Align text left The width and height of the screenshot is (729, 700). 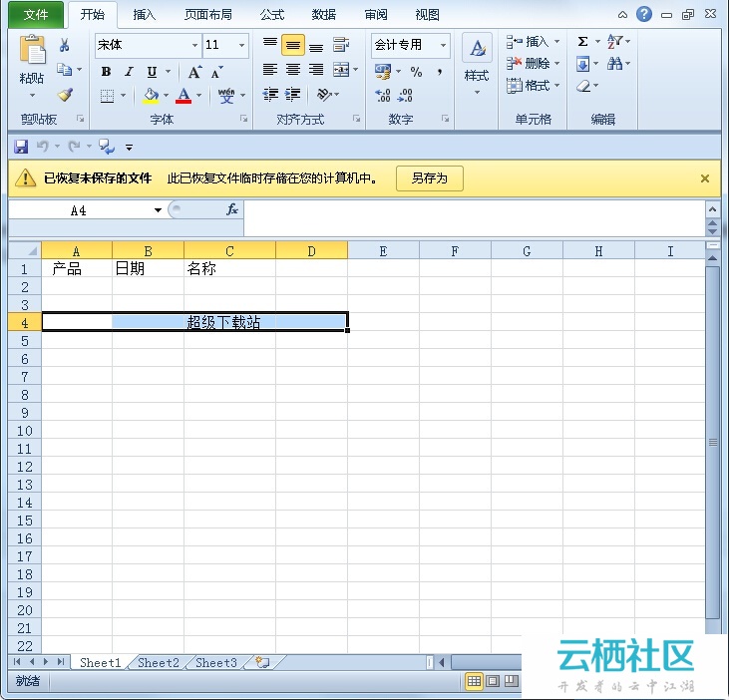click(270, 70)
